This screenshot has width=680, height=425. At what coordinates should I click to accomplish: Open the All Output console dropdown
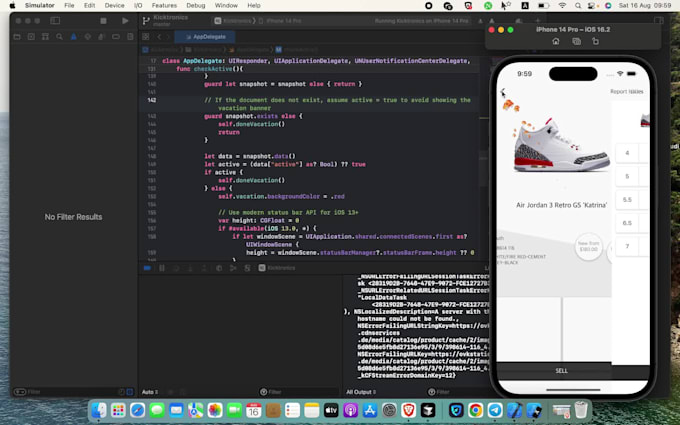tap(361, 392)
